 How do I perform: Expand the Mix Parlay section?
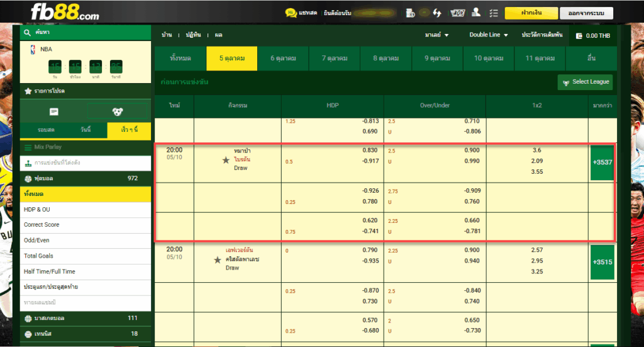coord(86,147)
